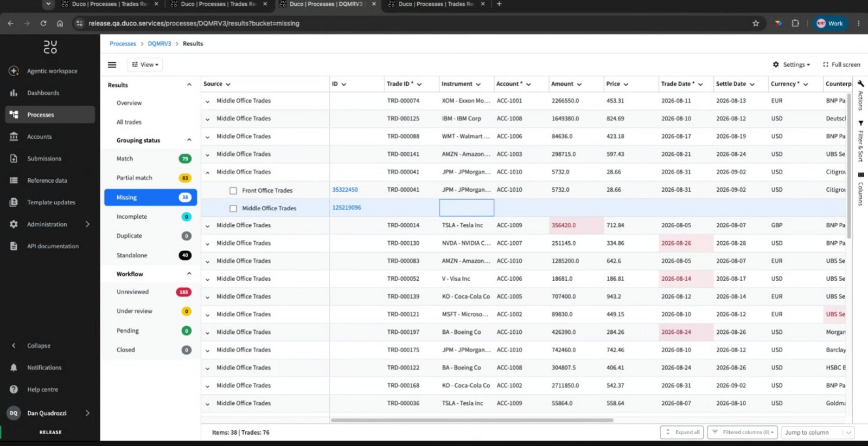Select the Pending workflow filter
Screen dimensions: 868x446
pos(151,331)
